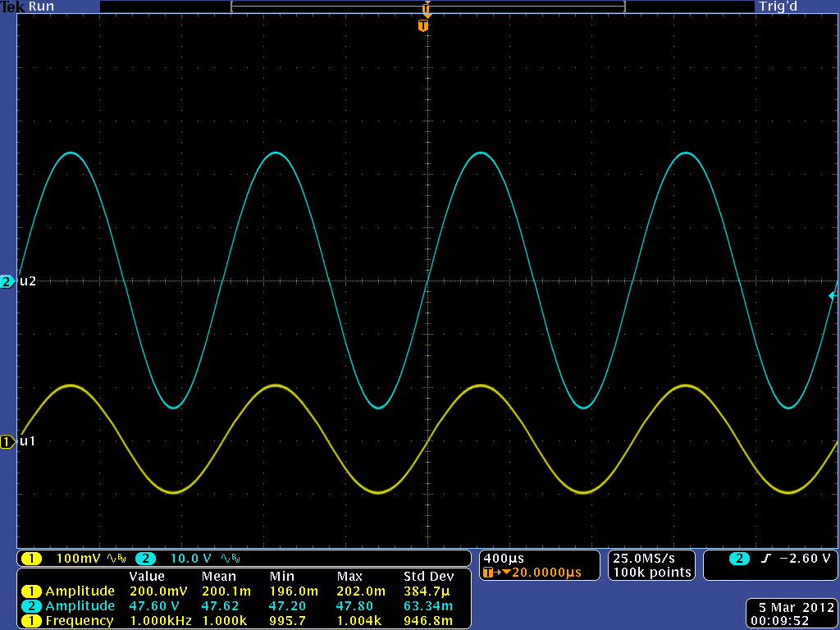
Task: Click the yellow Frequency measurement label
Action: 80,622
